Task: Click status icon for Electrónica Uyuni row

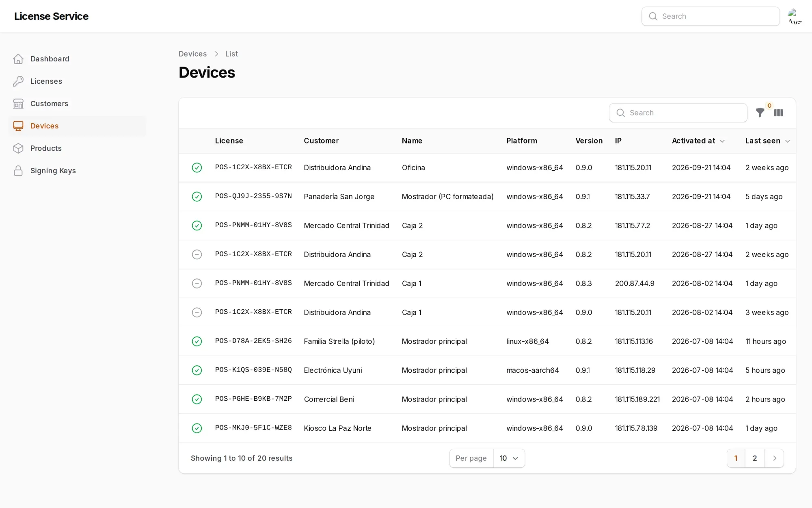Action: point(197,370)
